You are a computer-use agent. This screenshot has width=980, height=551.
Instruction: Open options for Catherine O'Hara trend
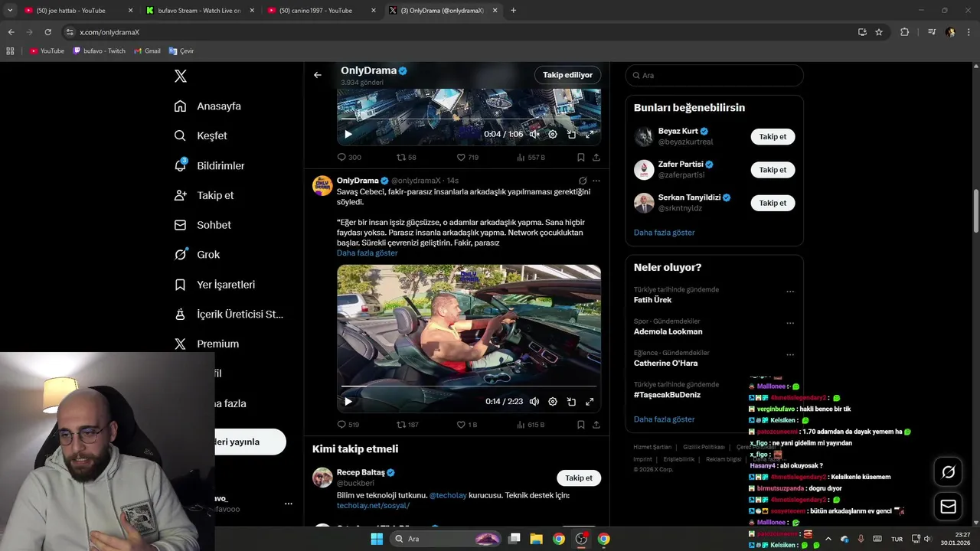(x=790, y=354)
